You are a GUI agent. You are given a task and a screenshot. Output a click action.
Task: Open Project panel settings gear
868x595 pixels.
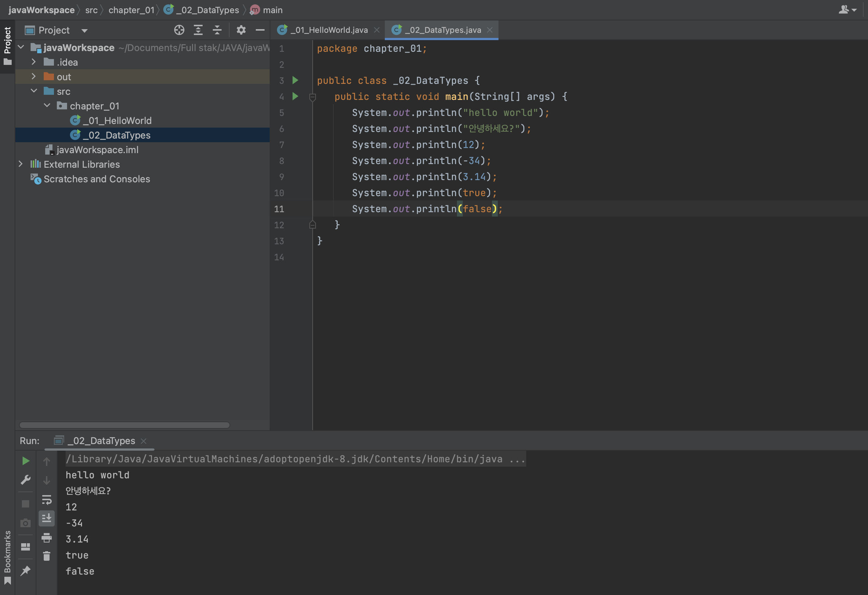click(241, 30)
